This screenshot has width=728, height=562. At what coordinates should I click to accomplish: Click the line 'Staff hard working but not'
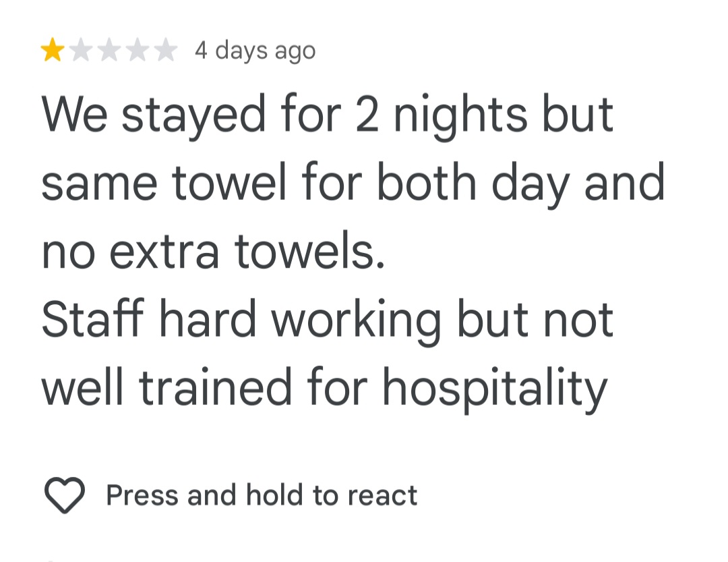pyautogui.click(x=328, y=320)
